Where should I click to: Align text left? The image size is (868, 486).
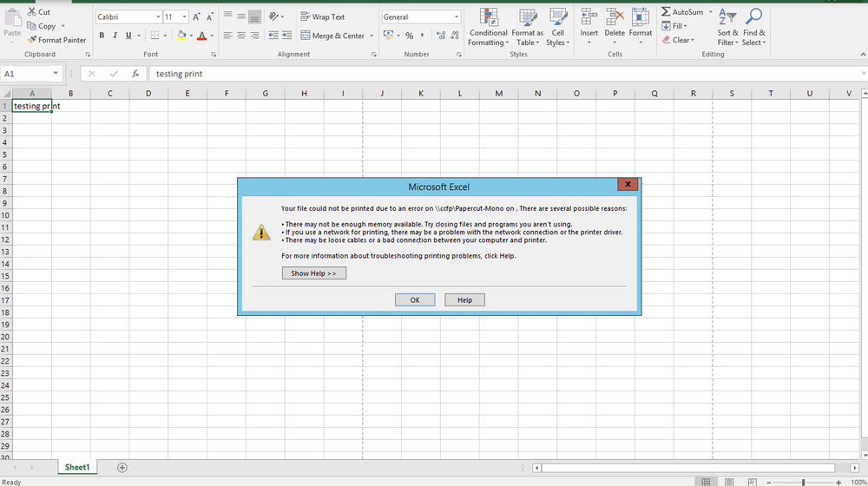pyautogui.click(x=228, y=36)
